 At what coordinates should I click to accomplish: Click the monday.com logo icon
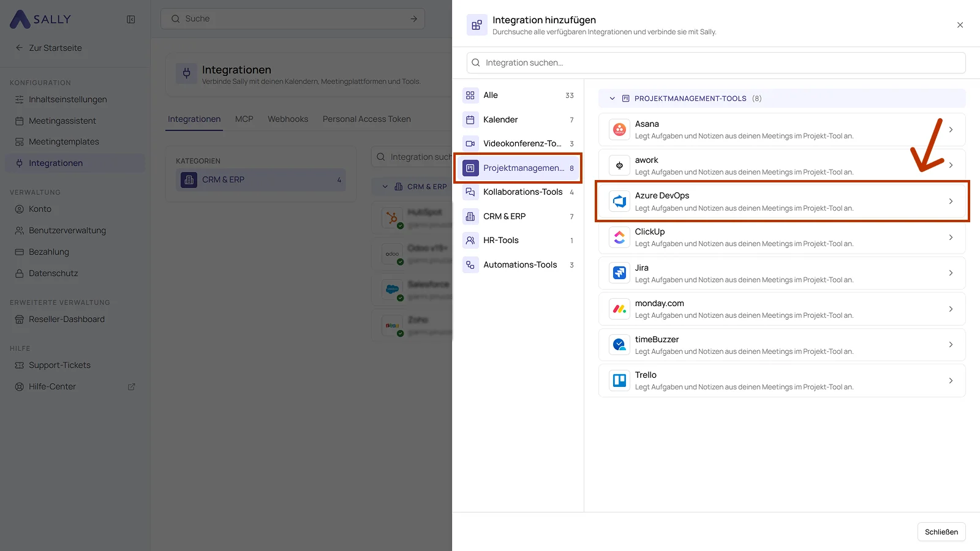619,309
